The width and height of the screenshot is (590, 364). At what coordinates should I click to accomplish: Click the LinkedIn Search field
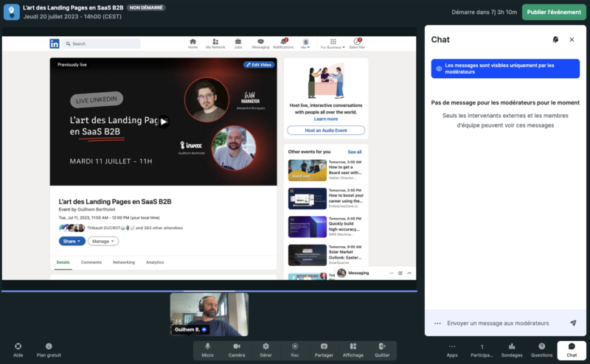point(101,43)
